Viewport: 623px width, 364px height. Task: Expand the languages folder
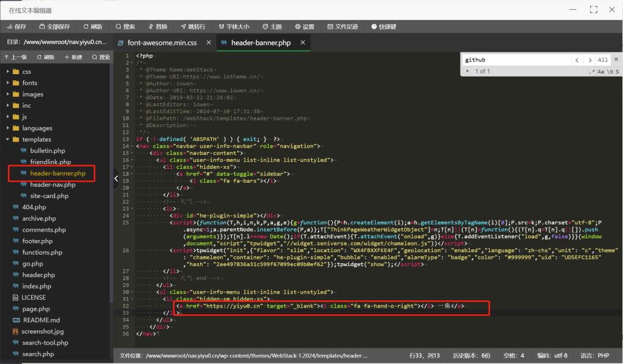7,128
